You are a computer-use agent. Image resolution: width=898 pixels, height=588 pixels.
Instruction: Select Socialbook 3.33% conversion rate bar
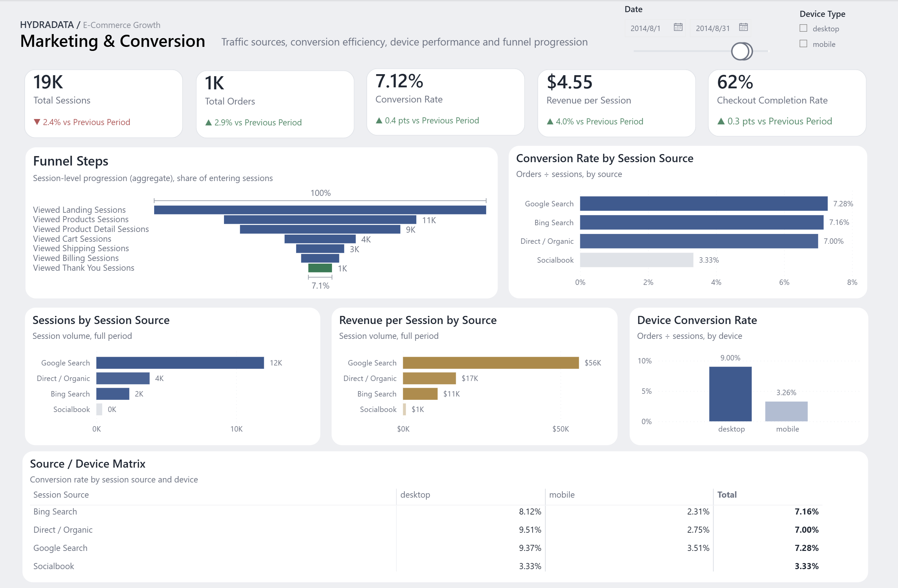pyautogui.click(x=637, y=260)
